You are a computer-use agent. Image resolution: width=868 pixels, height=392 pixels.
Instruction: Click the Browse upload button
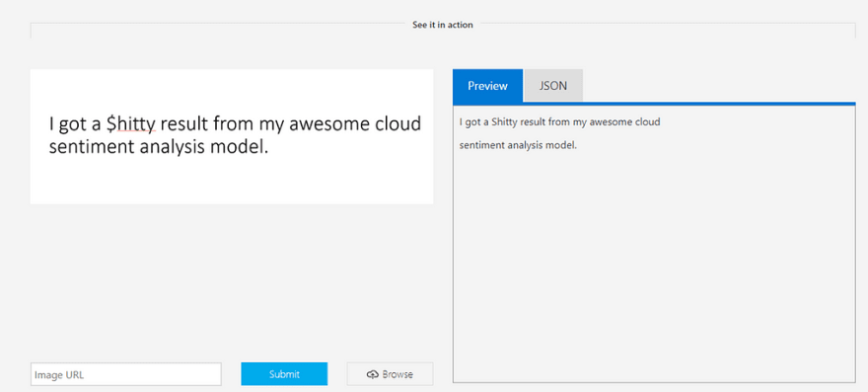[390, 374]
